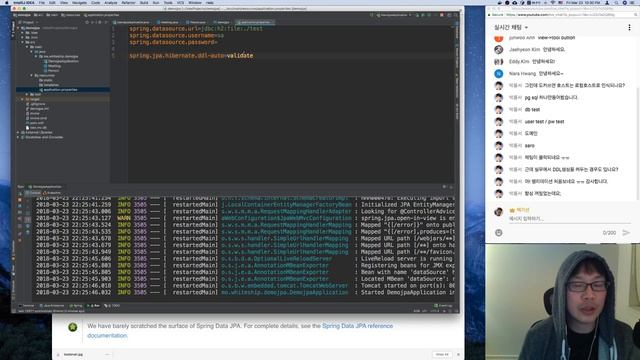
Task: Select the templates folder in tree
Action: tap(49, 85)
